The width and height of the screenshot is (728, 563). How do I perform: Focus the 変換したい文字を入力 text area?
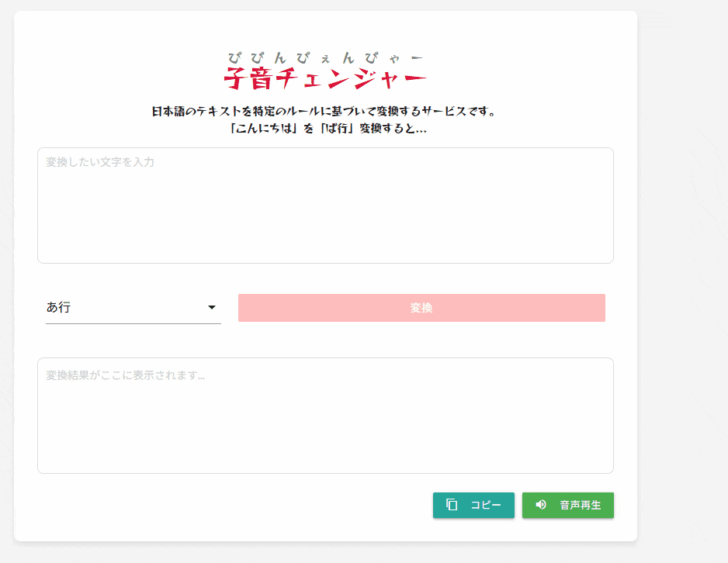pyautogui.click(x=325, y=206)
